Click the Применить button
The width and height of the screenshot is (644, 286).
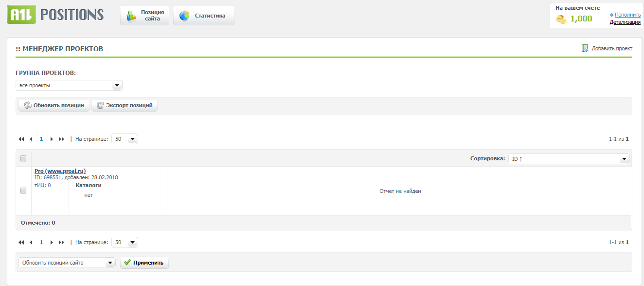tap(144, 263)
